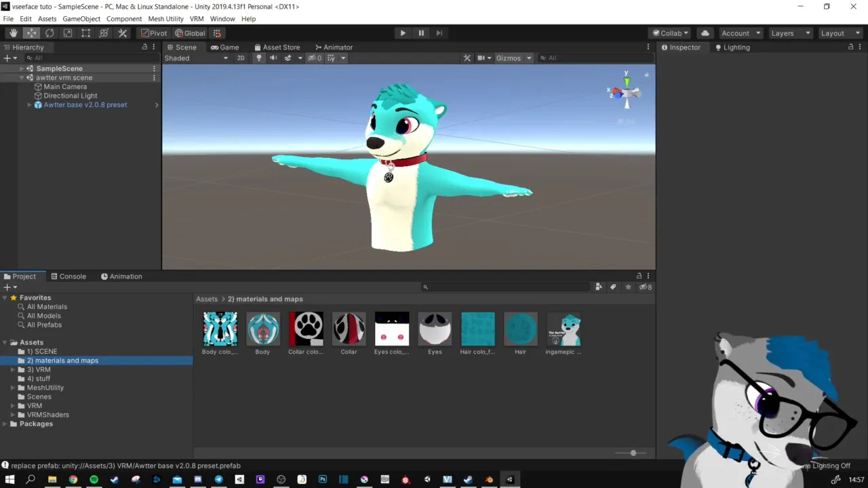Open the Gizmos dropdown
The image size is (868, 488).
(x=513, y=58)
